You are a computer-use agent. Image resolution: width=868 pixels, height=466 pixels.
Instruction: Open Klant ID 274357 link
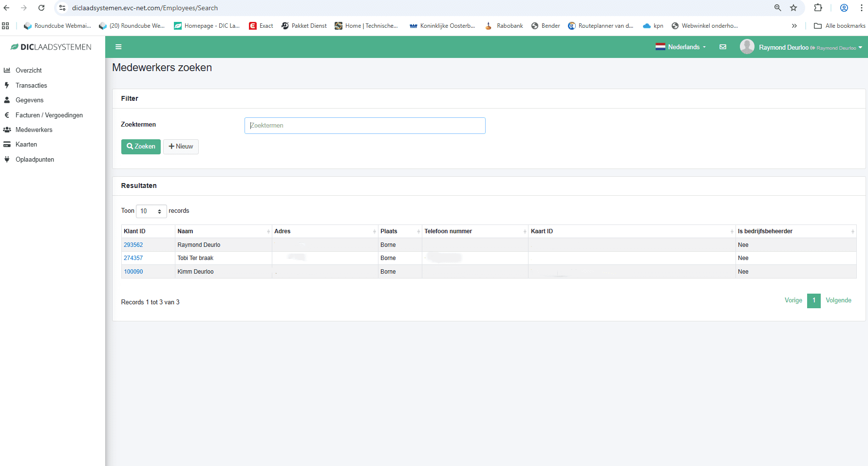tap(133, 258)
